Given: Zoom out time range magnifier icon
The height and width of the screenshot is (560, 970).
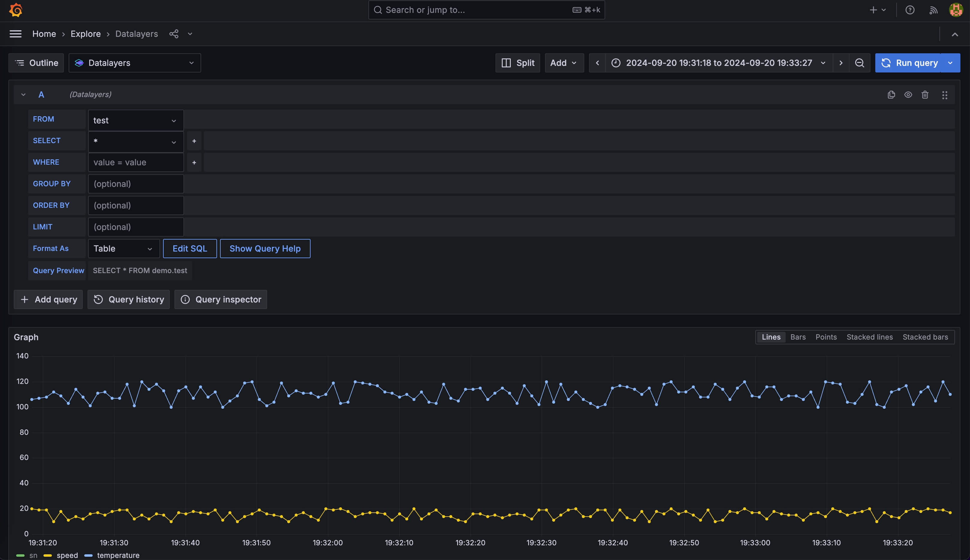Looking at the screenshot, I should coord(859,63).
